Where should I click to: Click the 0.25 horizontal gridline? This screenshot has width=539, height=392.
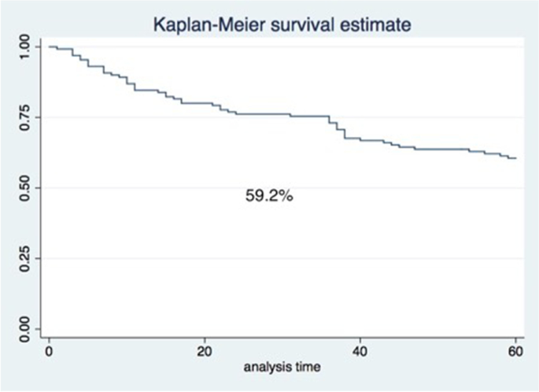(283, 258)
